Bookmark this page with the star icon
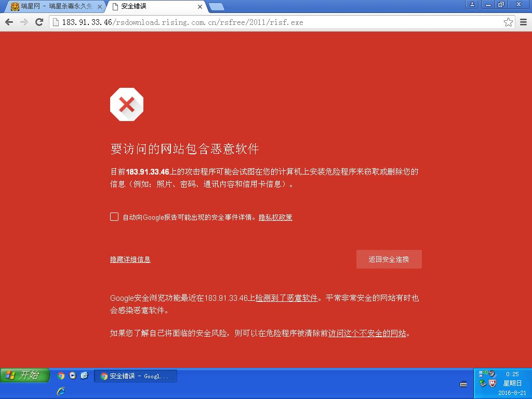 point(508,22)
